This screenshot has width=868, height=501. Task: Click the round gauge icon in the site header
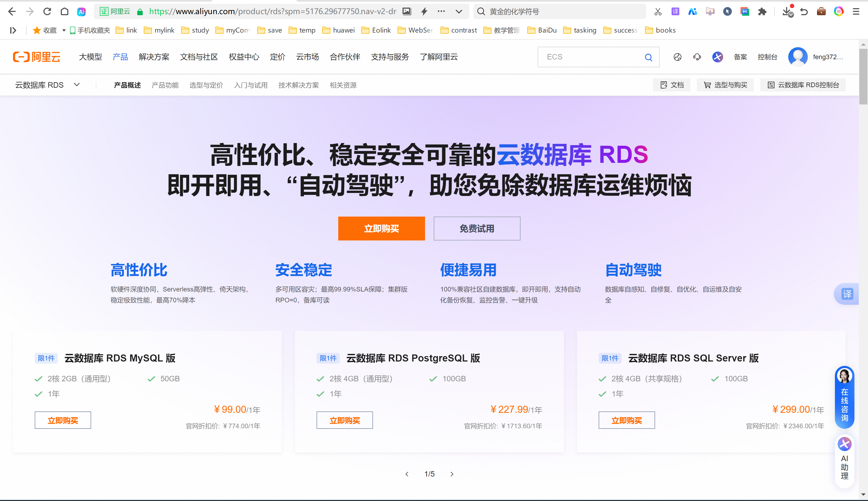click(x=678, y=57)
